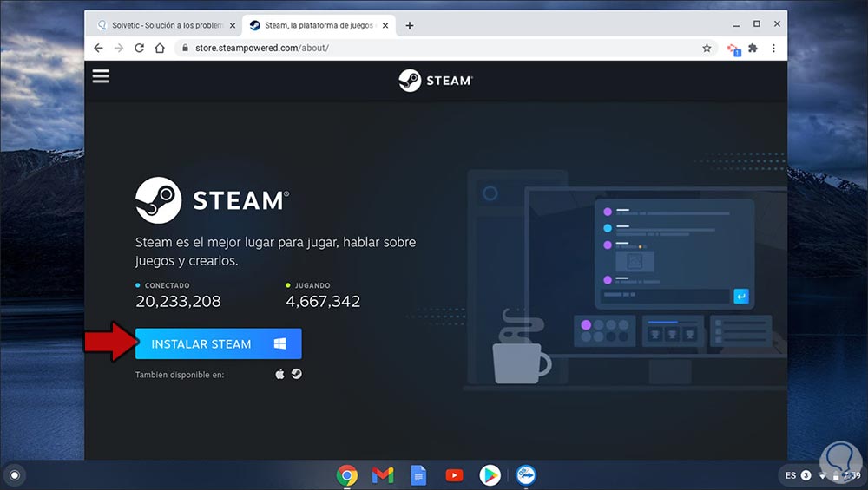
Task: Click the CONECTADO user count 20,233,208
Action: coord(178,301)
